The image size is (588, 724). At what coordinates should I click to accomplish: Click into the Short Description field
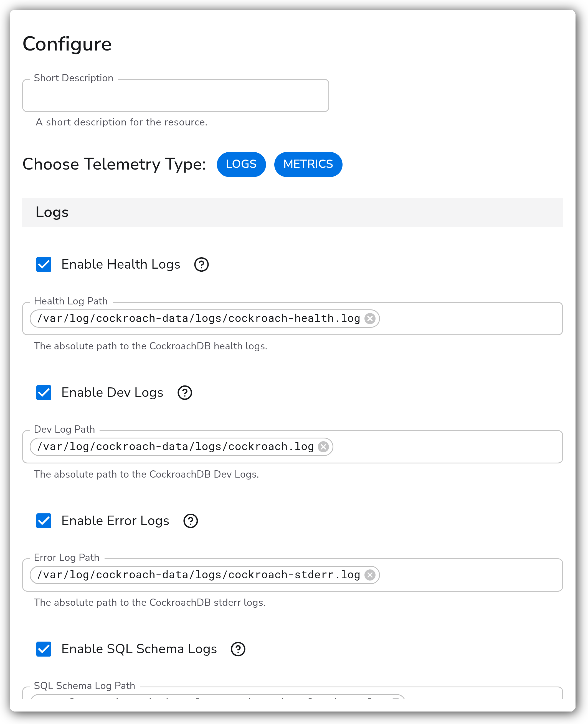176,95
